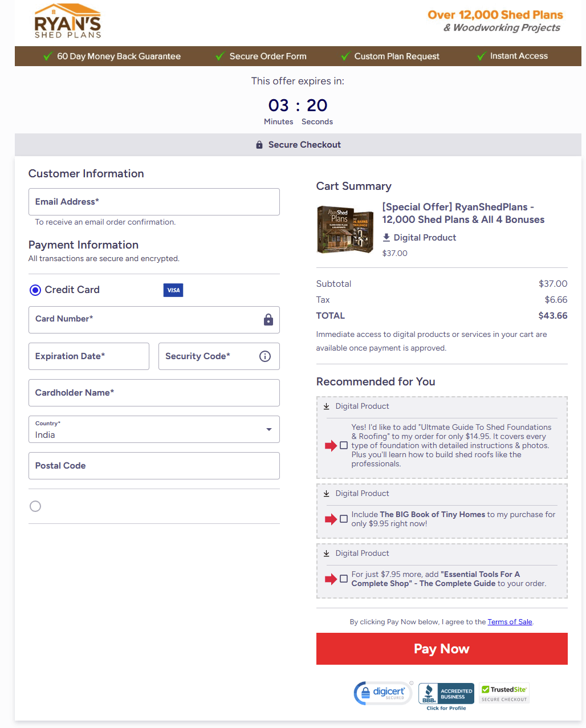
Task: Click the VISA card brand icon
Action: coord(173,290)
